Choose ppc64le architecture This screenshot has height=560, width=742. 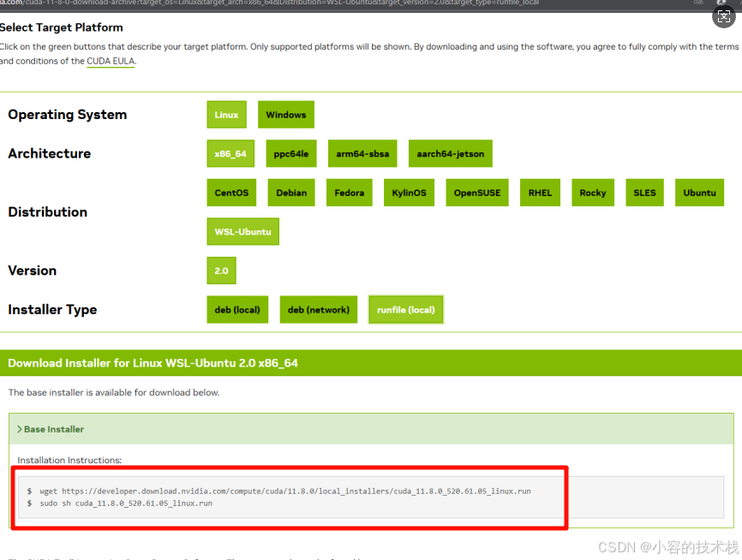point(291,154)
